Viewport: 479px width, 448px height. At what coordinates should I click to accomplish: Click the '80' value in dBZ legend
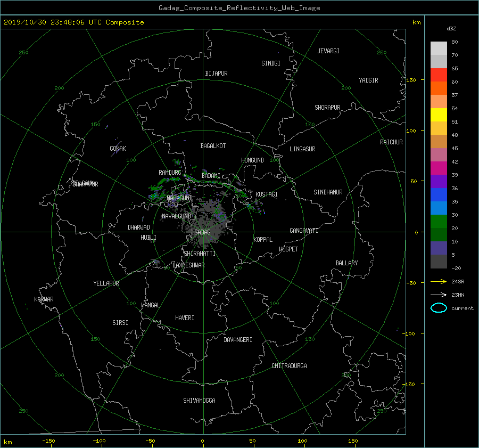pyautogui.click(x=455, y=42)
